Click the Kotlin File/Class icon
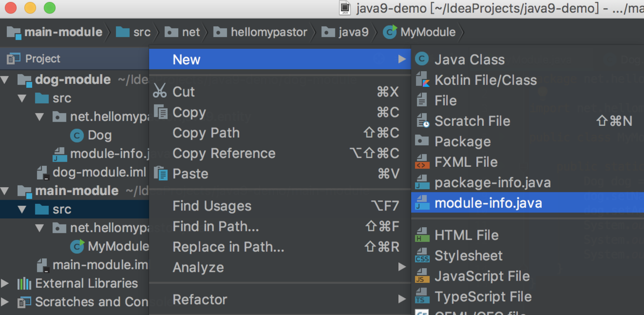 tap(422, 80)
